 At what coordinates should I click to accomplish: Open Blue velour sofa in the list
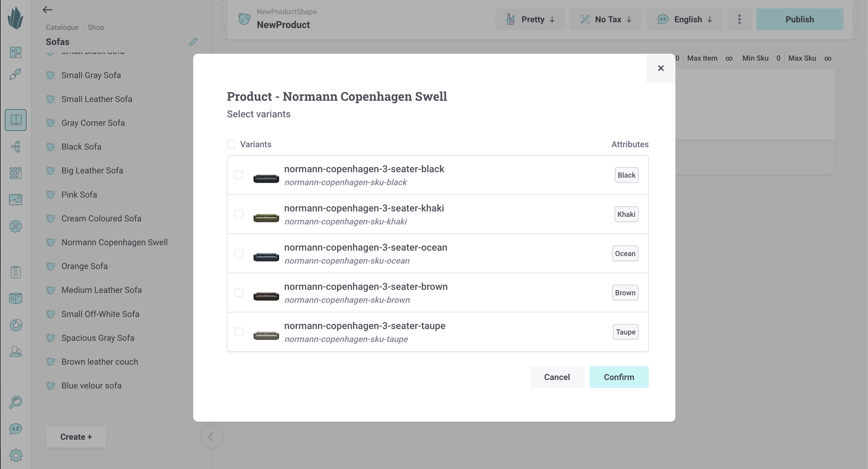pyautogui.click(x=91, y=385)
